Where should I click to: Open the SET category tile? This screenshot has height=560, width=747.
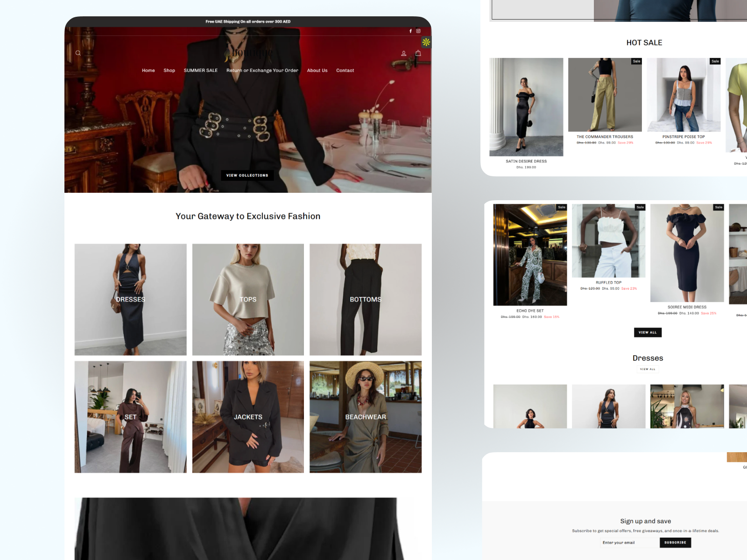pyautogui.click(x=131, y=417)
